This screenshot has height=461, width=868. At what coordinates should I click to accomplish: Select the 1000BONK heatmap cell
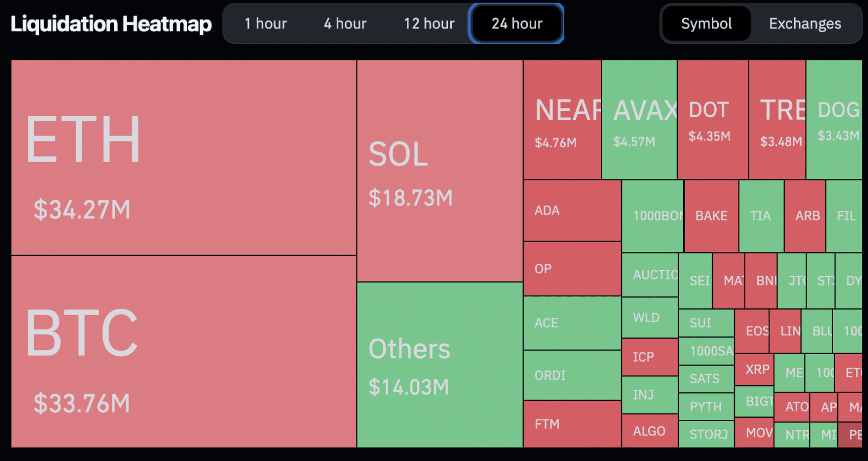pos(653,216)
